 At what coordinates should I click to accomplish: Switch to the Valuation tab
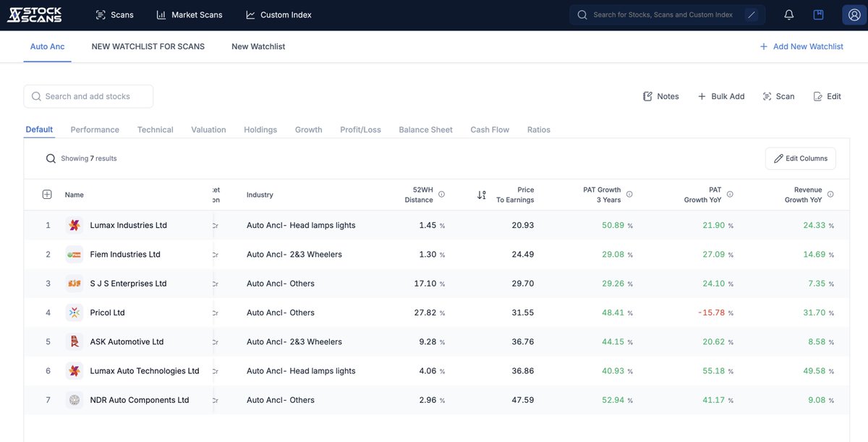[208, 129]
